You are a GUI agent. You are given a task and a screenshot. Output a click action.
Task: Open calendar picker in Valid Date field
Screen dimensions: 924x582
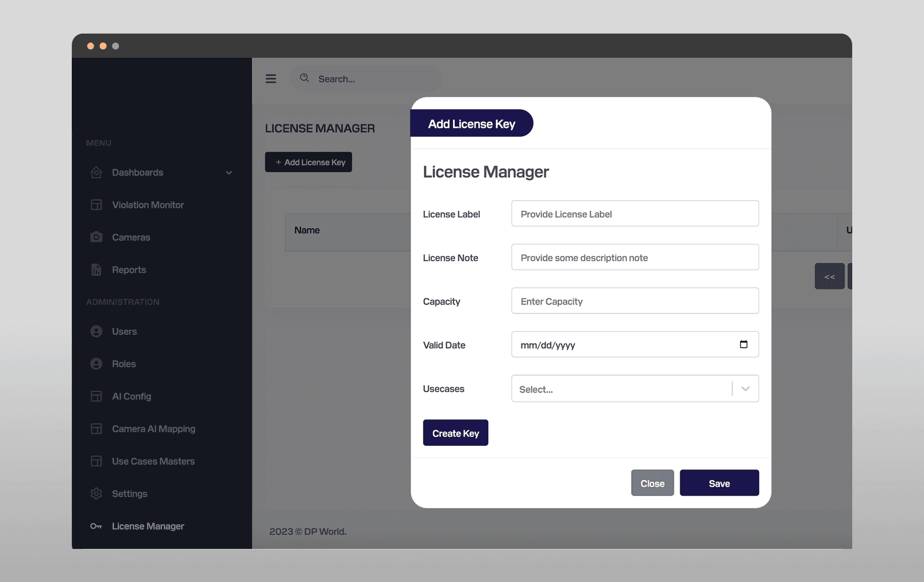[x=743, y=344]
